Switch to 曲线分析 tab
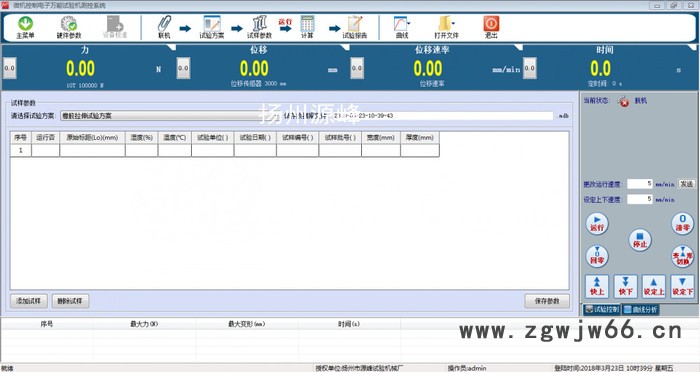This screenshot has height=372, width=700. [640, 309]
